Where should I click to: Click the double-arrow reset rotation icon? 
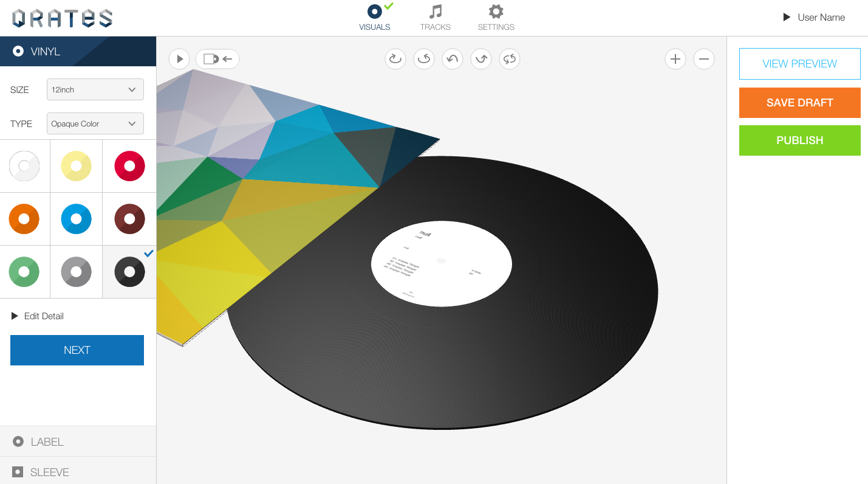point(510,59)
